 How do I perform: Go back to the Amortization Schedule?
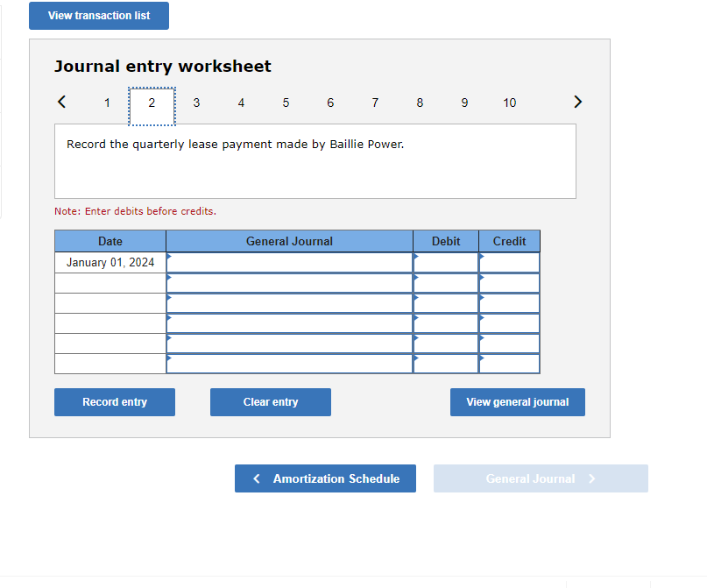pos(325,478)
